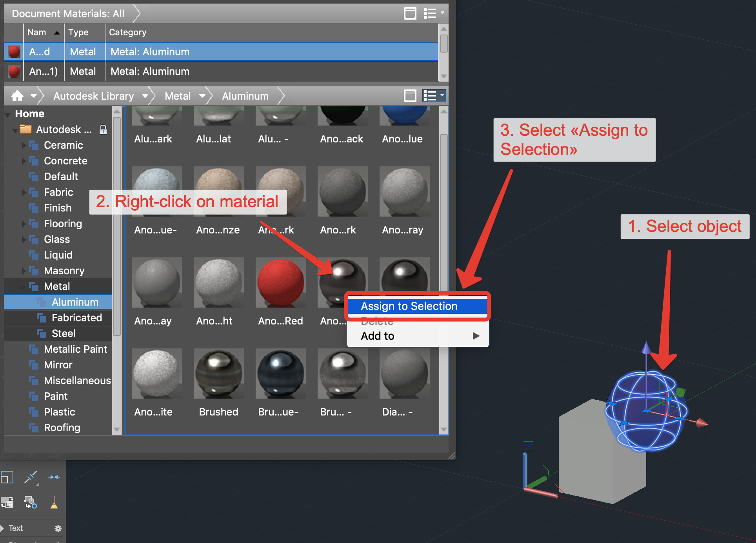Open Metal breadcrumb dropdown arrow
756x543 pixels.
pos(202,96)
